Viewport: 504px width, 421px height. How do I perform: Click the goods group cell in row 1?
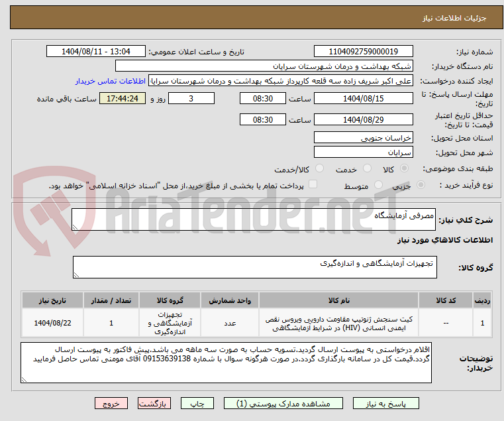(x=170, y=323)
